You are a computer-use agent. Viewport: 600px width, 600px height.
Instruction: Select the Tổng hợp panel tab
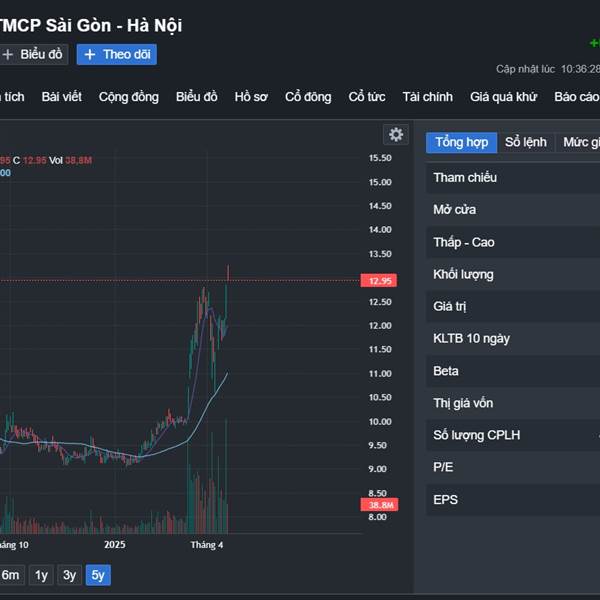461,142
